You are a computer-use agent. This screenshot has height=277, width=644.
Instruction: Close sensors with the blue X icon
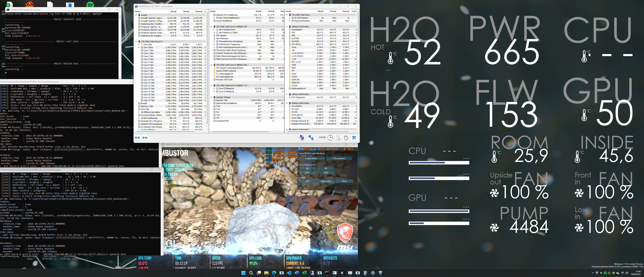click(x=354, y=138)
